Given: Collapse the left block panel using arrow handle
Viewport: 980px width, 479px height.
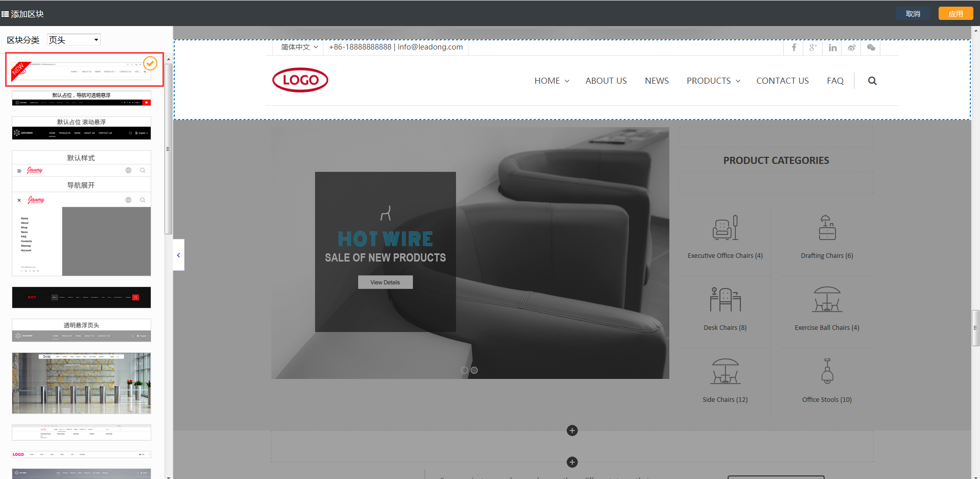Looking at the screenshot, I should pos(178,255).
